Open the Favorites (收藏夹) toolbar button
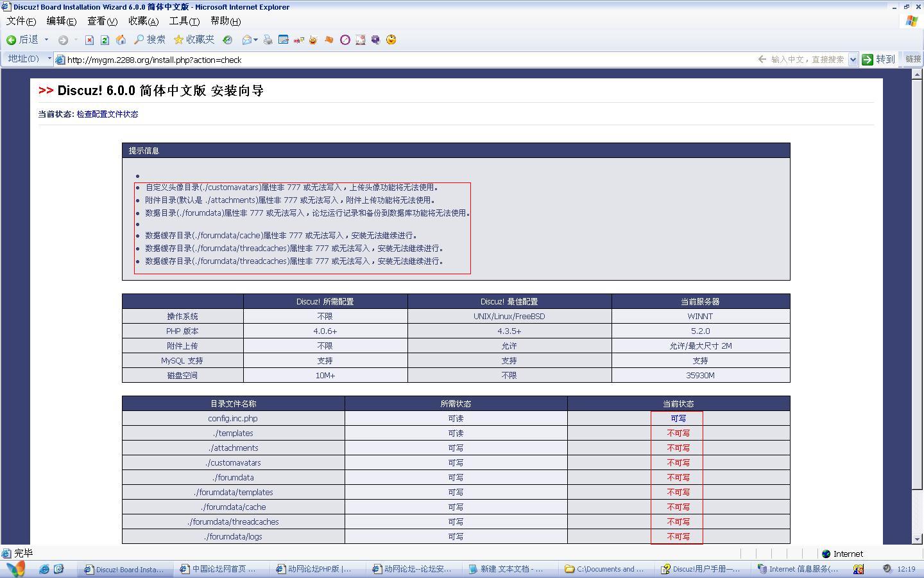Viewport: 924px width, 578px height. [x=194, y=40]
